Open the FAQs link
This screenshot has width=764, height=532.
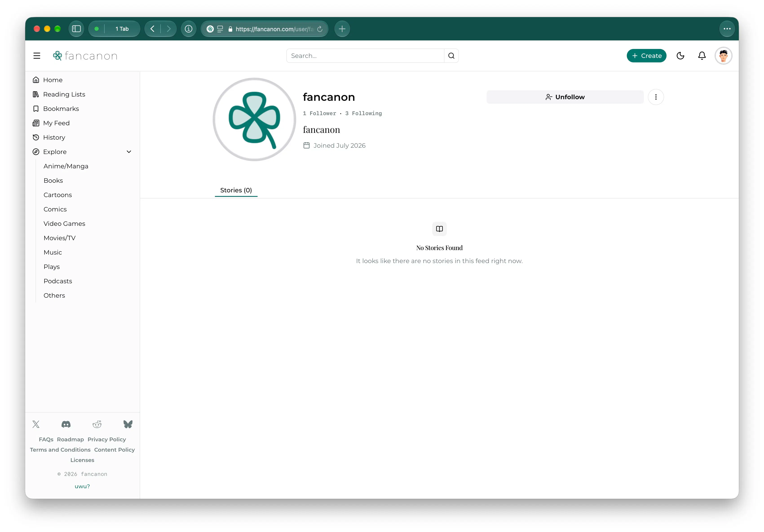pos(46,439)
